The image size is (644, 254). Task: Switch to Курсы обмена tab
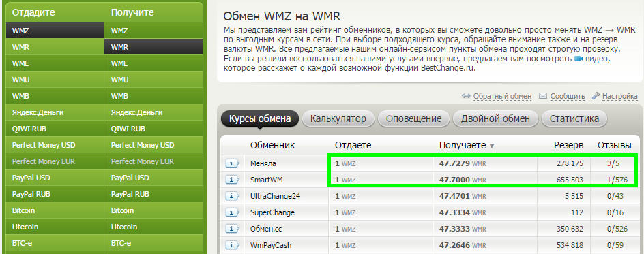259,118
